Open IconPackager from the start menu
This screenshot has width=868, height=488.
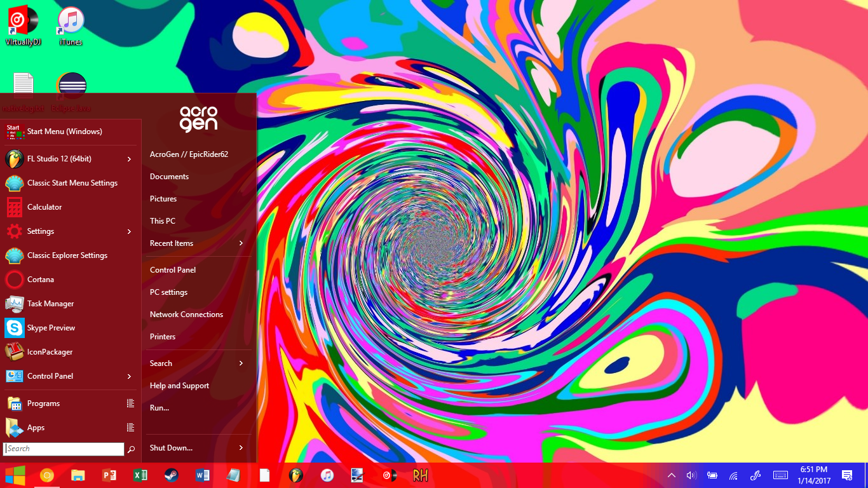(x=70, y=352)
